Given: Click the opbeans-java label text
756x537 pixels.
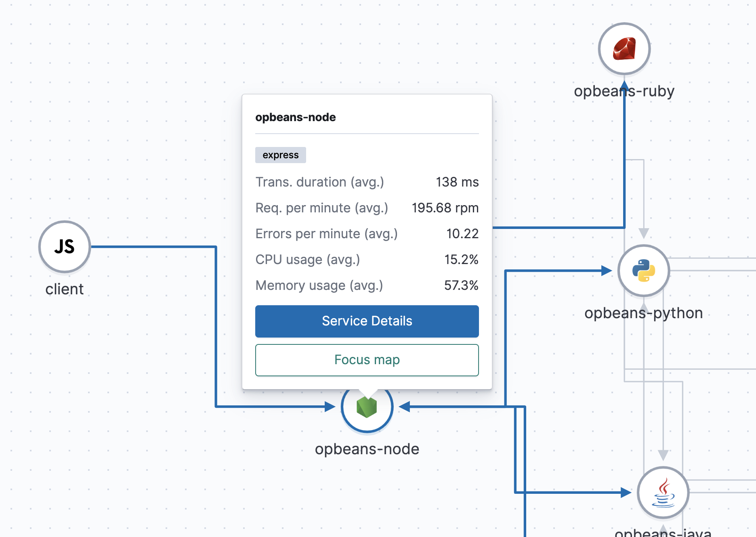Looking at the screenshot, I should tap(663, 532).
